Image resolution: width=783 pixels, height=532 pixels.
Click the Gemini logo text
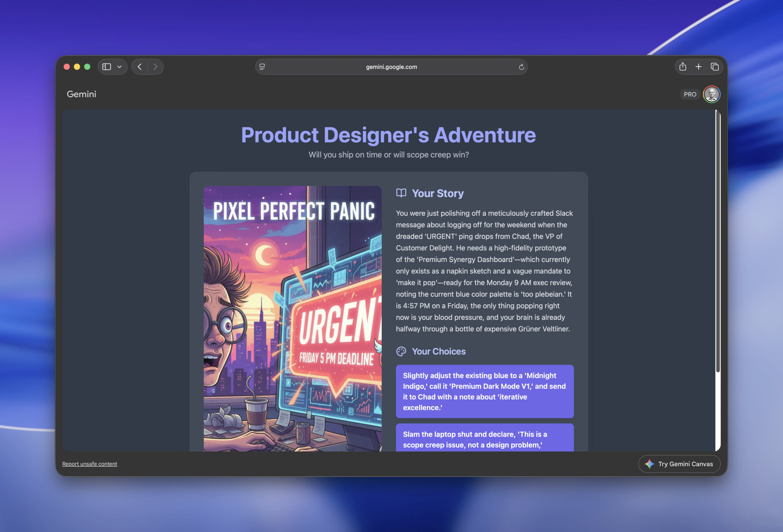click(x=81, y=94)
